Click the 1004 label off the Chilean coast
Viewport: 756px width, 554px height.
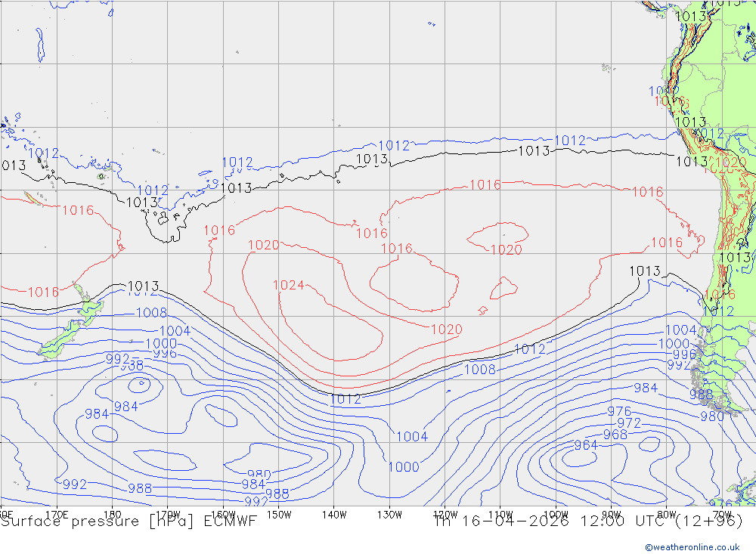[681, 330]
